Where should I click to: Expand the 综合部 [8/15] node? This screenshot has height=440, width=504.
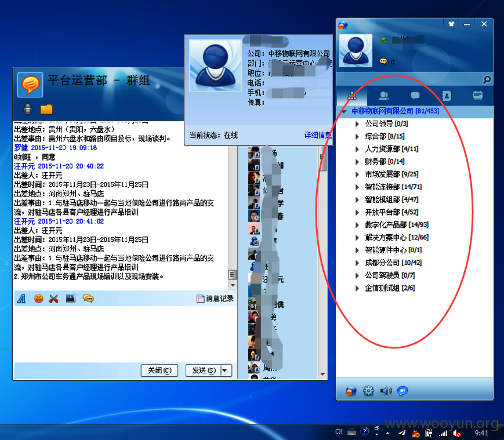(357, 136)
